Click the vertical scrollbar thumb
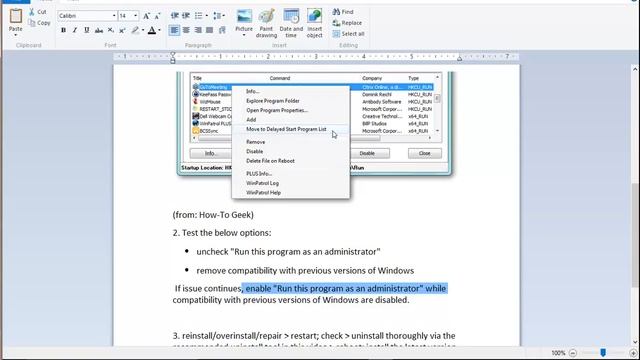The width and height of the screenshot is (640, 360). 635,235
